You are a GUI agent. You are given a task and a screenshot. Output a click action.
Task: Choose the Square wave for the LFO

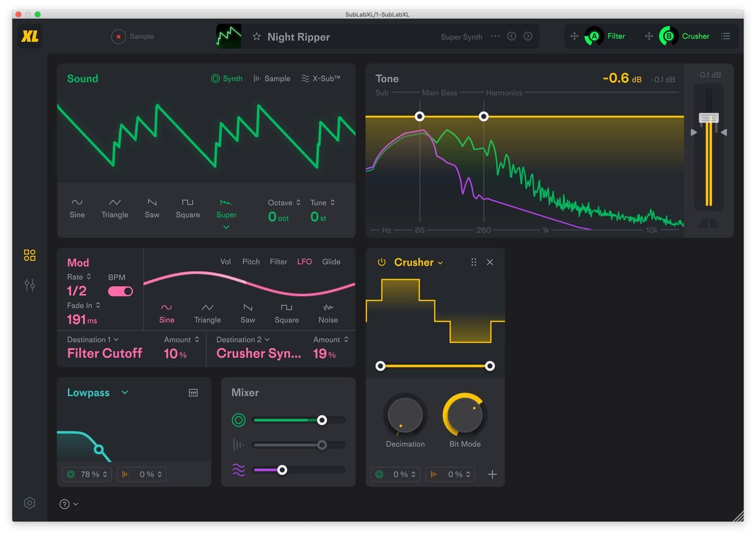[286, 313]
